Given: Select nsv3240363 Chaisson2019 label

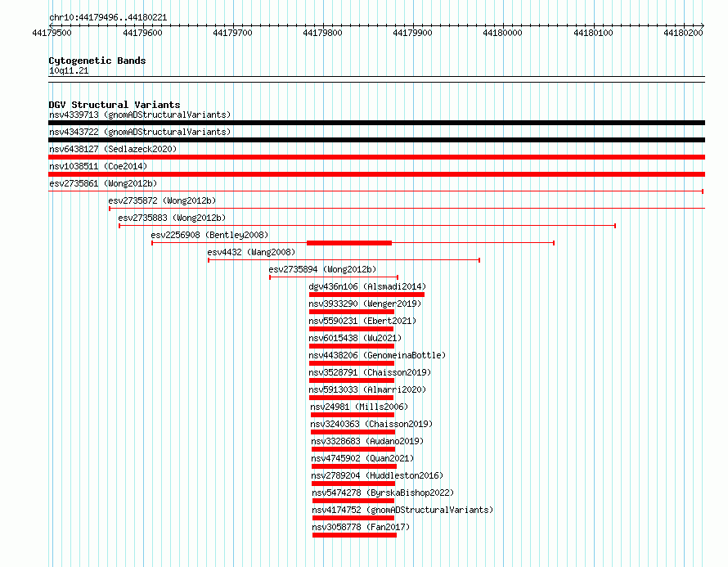Looking at the screenshot, I should [371, 424].
